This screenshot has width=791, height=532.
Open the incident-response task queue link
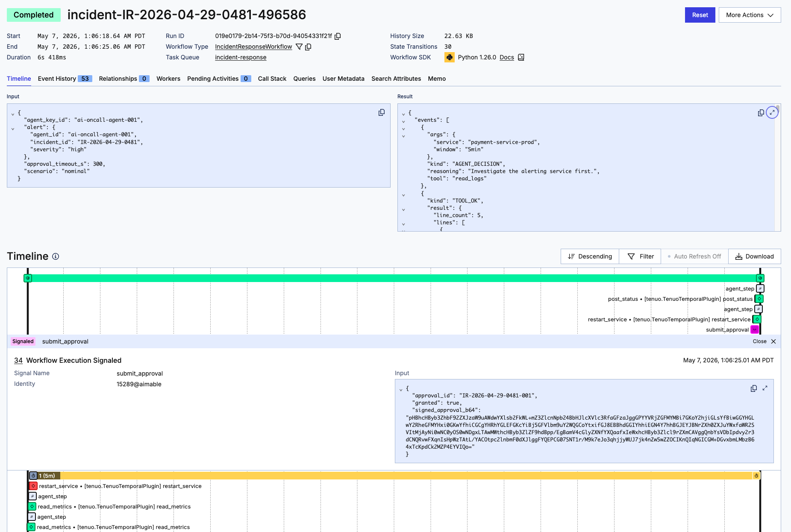[241, 58]
